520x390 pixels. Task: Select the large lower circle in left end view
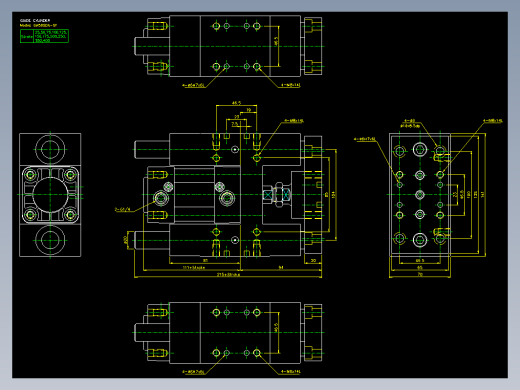point(50,240)
